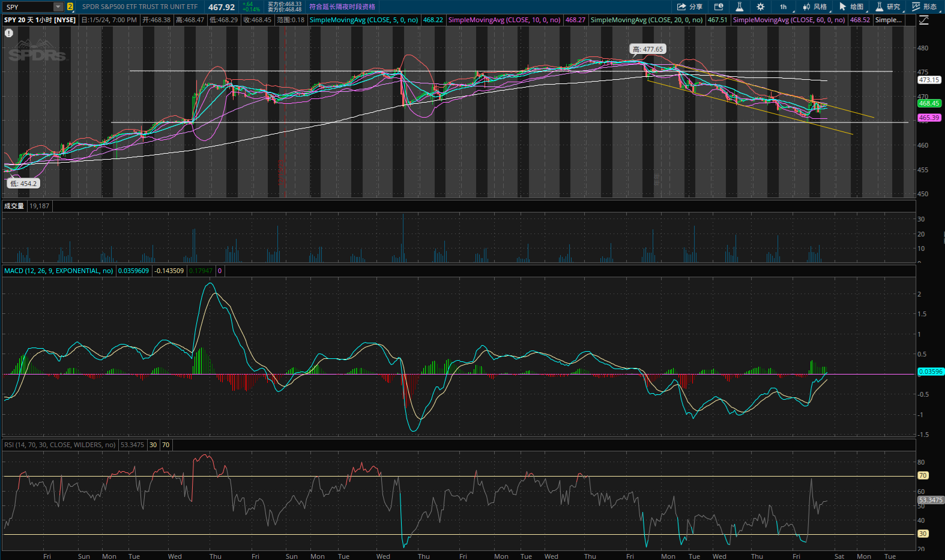Click the +0.14% percent change

click(251, 10)
